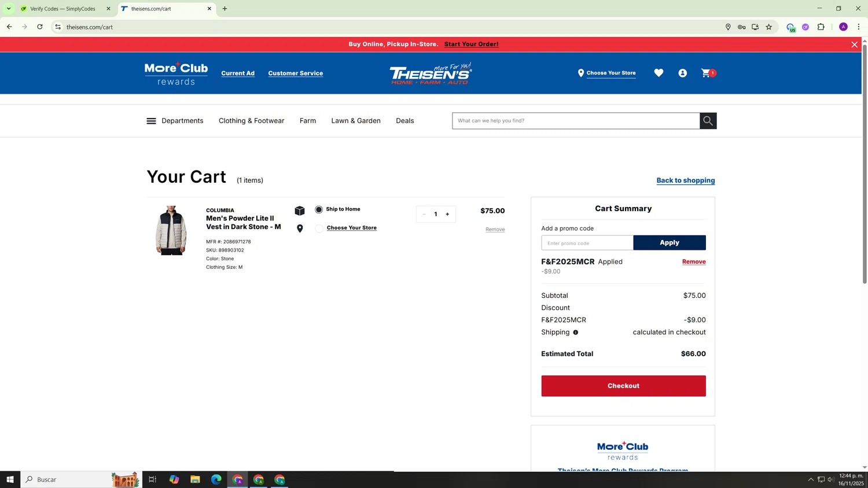Click the More Club rewards logo in header
Screen dimensions: 868x488
[x=176, y=73]
